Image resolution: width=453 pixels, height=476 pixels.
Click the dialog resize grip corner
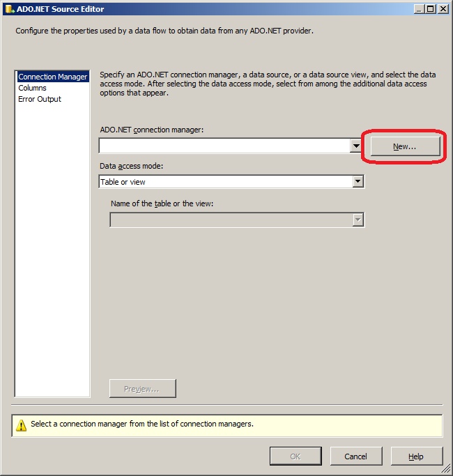tap(447, 470)
